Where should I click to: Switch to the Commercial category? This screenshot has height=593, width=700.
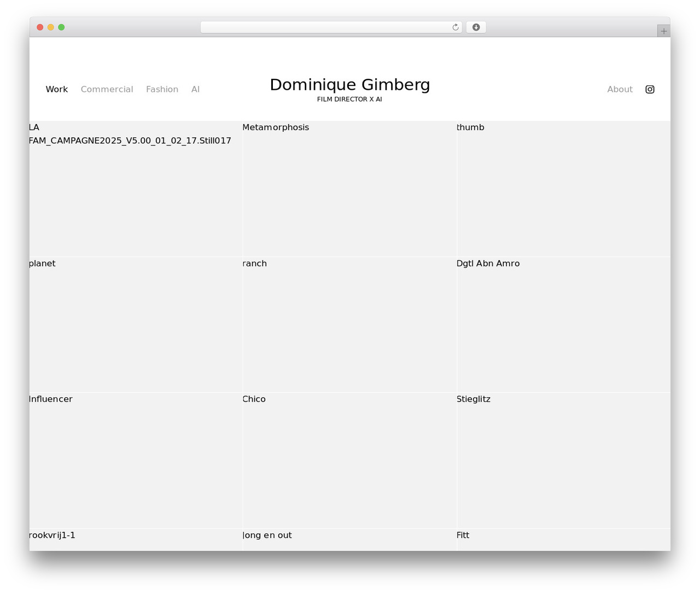(107, 89)
